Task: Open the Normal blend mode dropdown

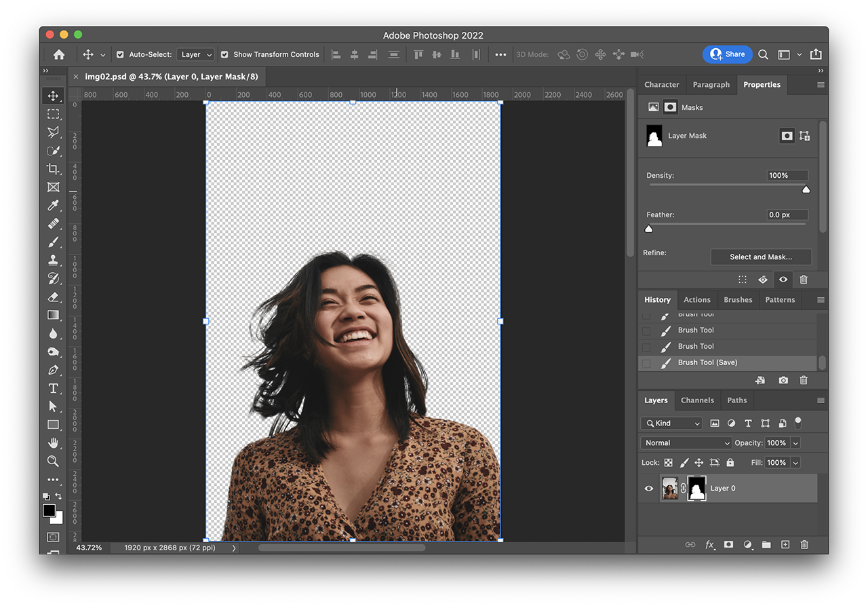Action: tap(686, 443)
